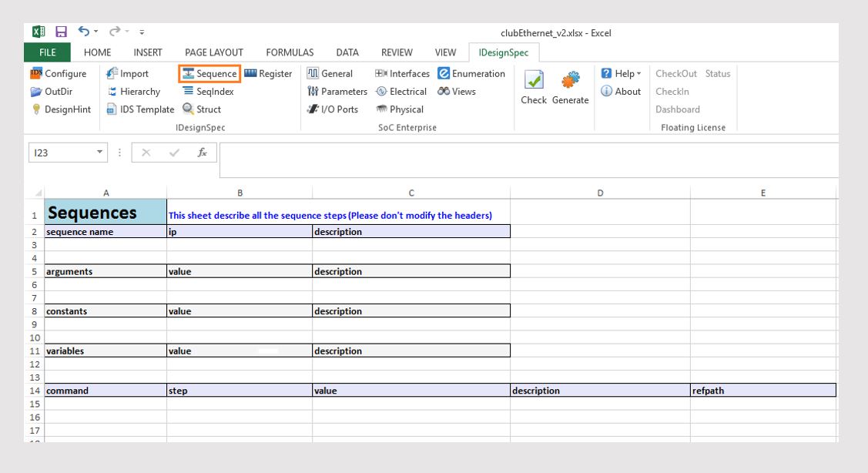Open the FILE tab
The width and height of the screenshot is (868, 473).
[47, 52]
